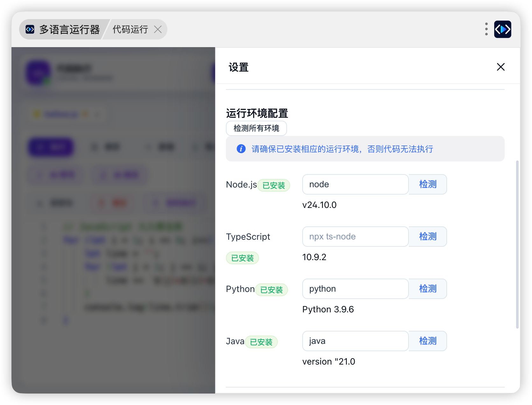Click the 设置 panel title

pos(239,67)
